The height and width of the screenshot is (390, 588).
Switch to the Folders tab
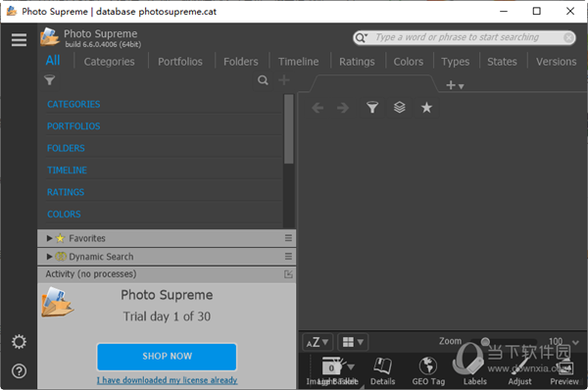coord(241,62)
